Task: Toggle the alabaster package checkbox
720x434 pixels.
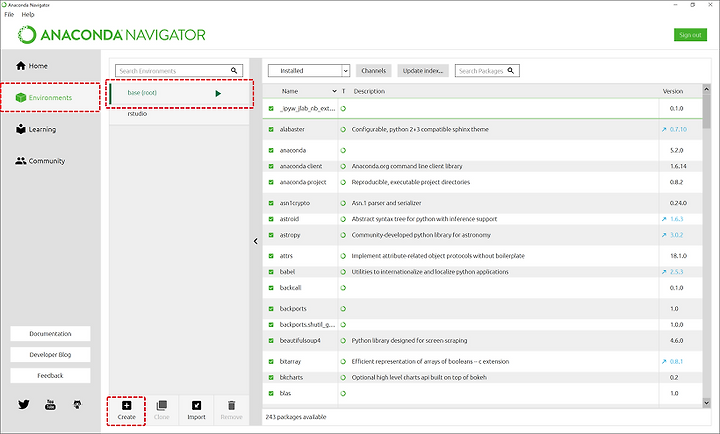Action: (271, 130)
